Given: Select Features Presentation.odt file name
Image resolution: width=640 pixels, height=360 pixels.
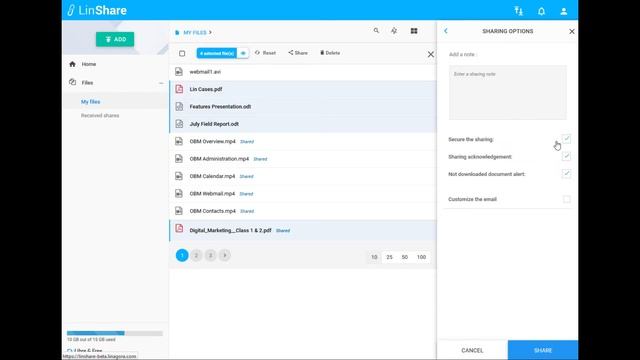Looking at the screenshot, I should (x=220, y=107).
